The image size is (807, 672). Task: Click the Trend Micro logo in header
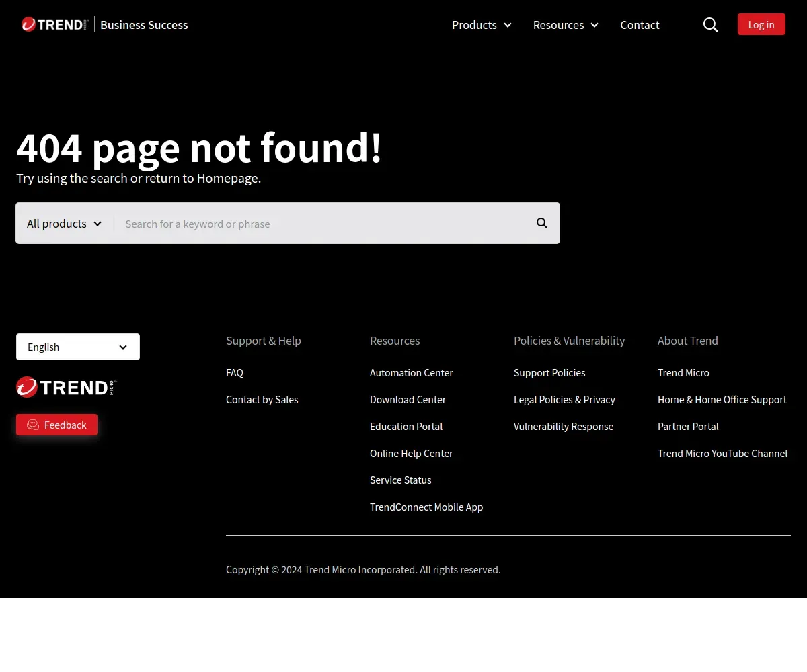pos(54,25)
